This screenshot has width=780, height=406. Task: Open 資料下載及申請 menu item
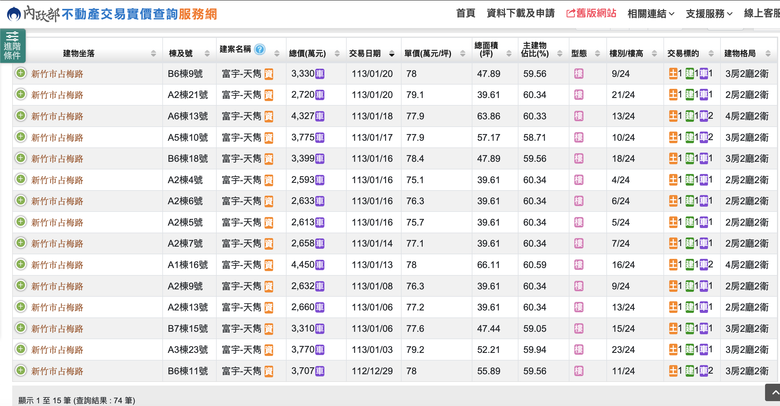520,13
